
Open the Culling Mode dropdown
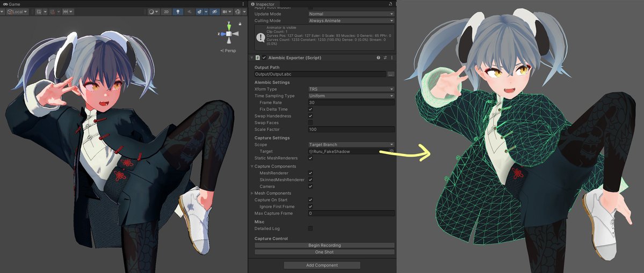pyautogui.click(x=351, y=20)
